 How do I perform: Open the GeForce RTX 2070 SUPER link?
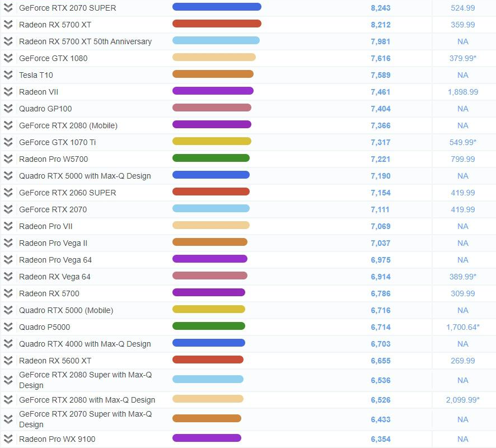click(67, 8)
